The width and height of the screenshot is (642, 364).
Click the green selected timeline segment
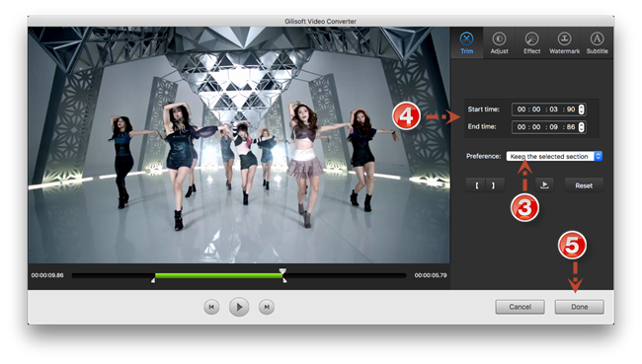(218, 275)
